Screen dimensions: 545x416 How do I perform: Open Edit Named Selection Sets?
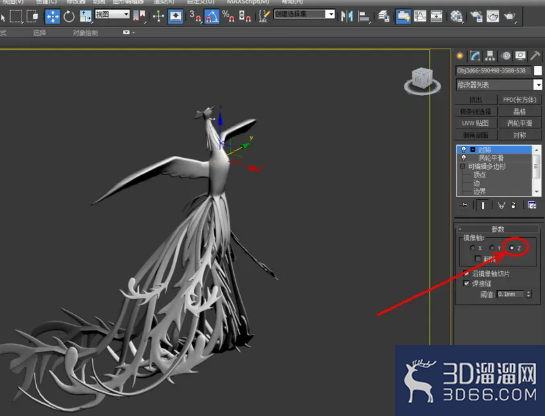[265, 16]
